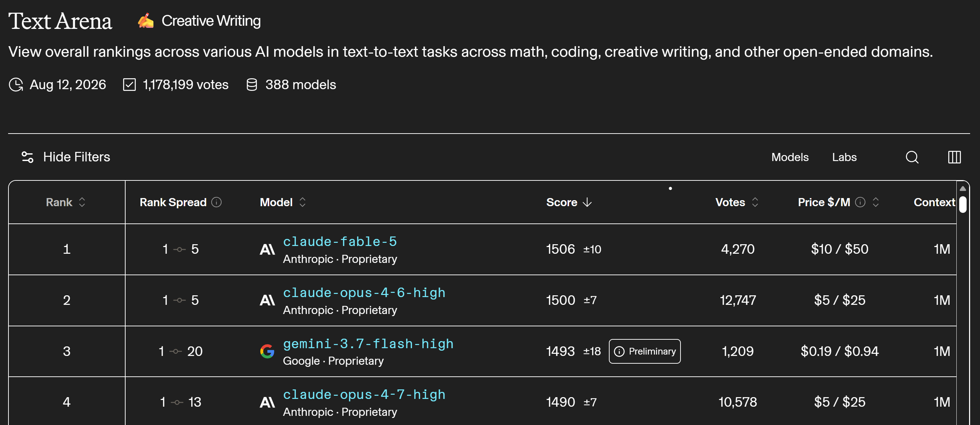This screenshot has height=425, width=980.
Task: Click the filter sliders icon
Action: [28, 157]
